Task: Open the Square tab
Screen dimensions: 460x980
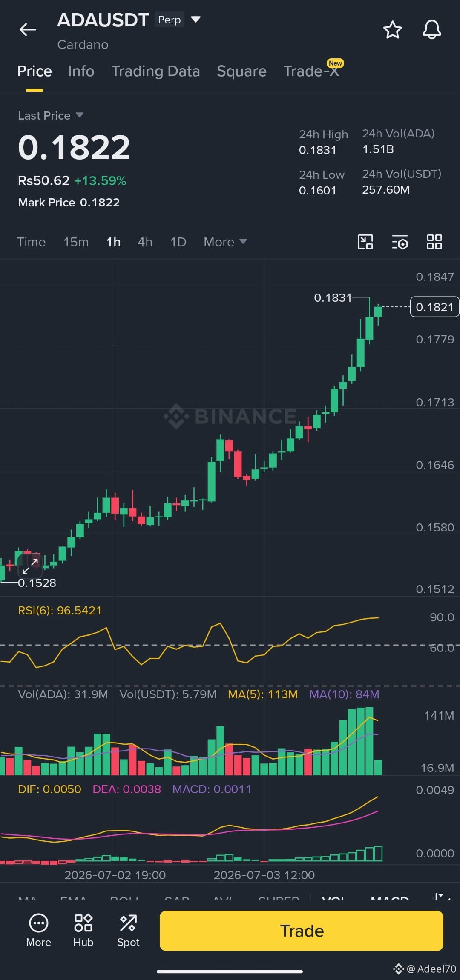Action: click(x=241, y=71)
